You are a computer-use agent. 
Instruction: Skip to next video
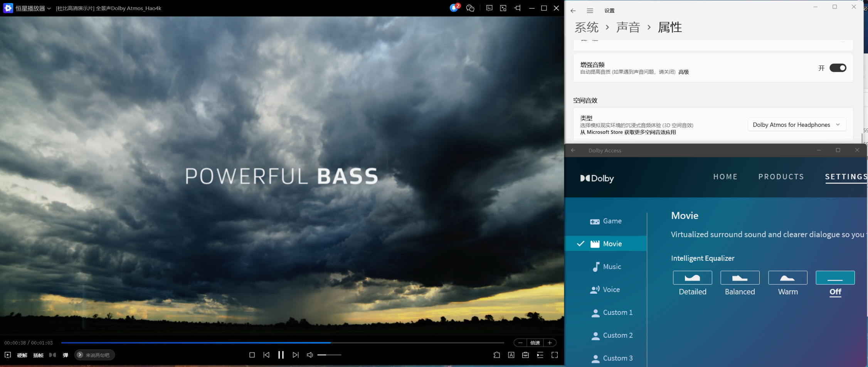(296, 355)
